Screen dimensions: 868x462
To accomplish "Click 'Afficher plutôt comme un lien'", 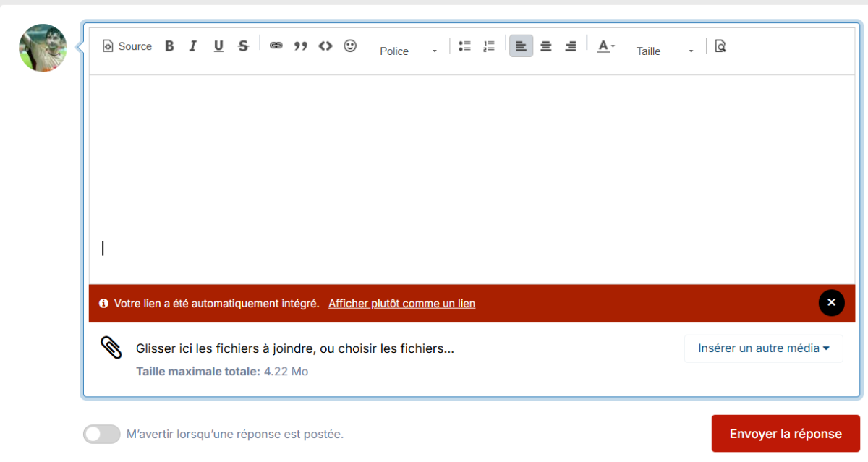I will 402,304.
